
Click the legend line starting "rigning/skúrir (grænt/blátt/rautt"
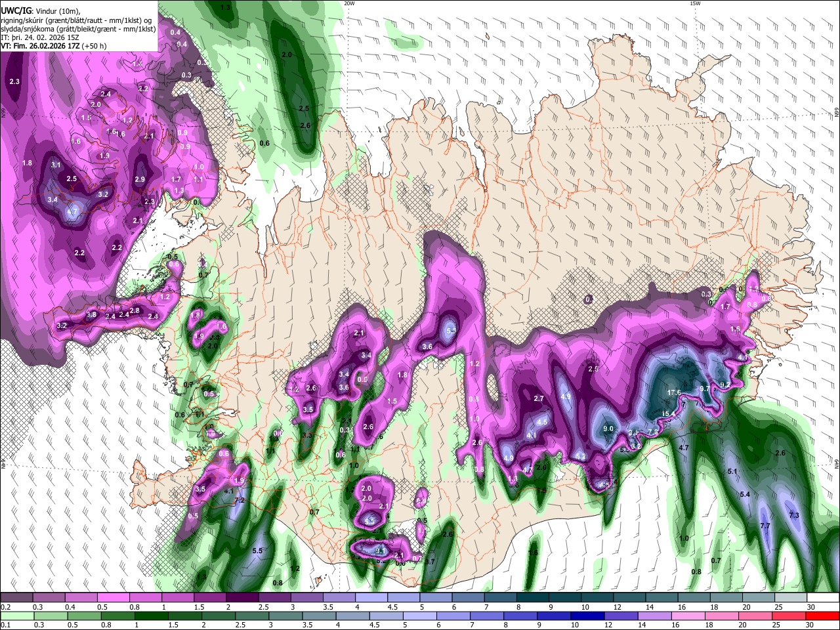pyautogui.click(x=75, y=20)
